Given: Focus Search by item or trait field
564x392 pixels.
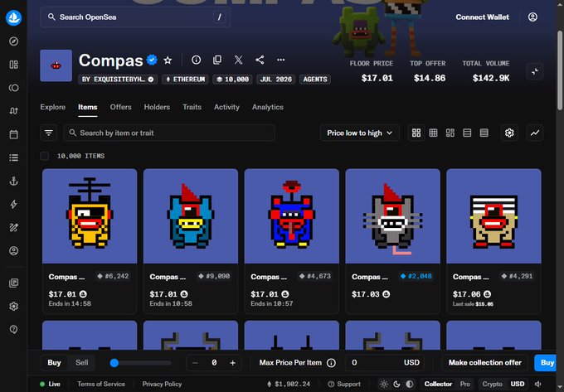Looking at the screenshot, I should point(169,133).
